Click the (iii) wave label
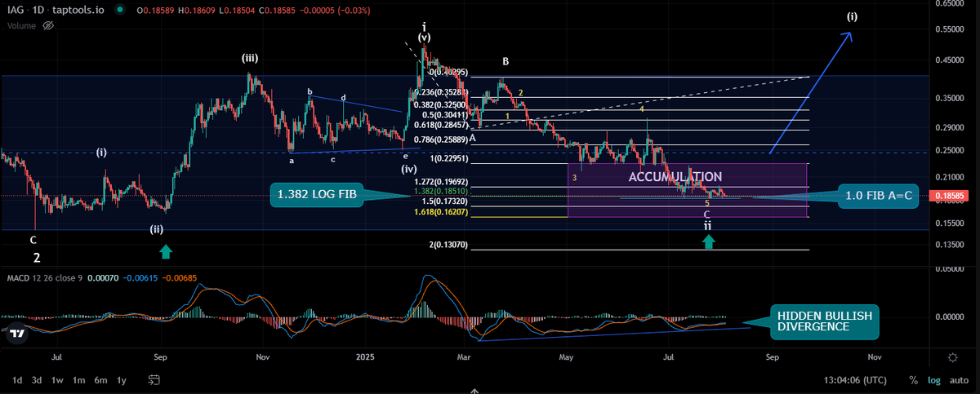The width and height of the screenshot is (980, 394). [x=251, y=58]
